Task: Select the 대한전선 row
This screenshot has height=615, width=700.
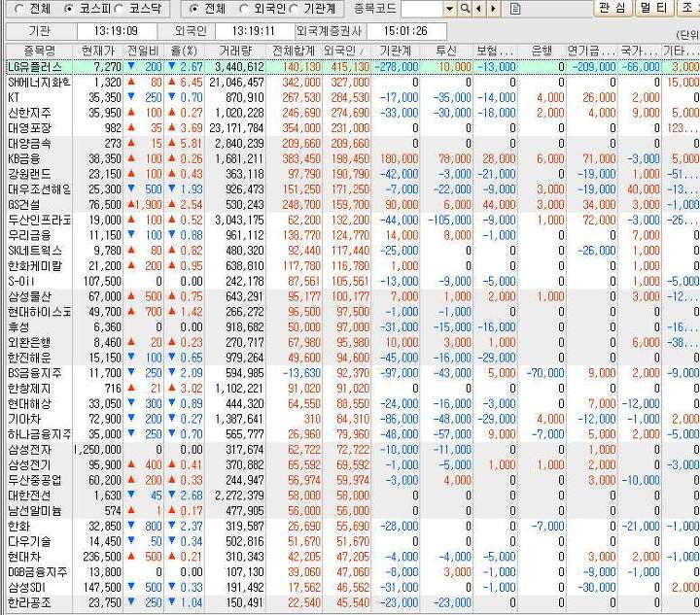Action: click(x=353, y=495)
